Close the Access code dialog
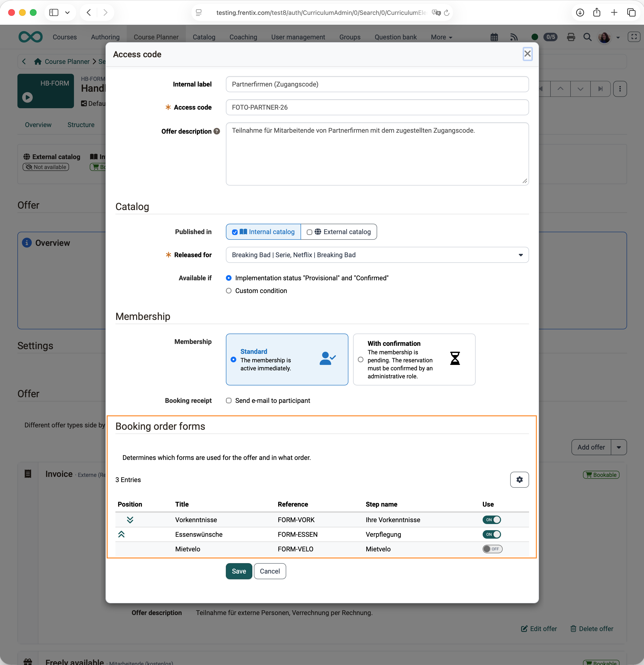This screenshot has width=644, height=665. point(527,54)
